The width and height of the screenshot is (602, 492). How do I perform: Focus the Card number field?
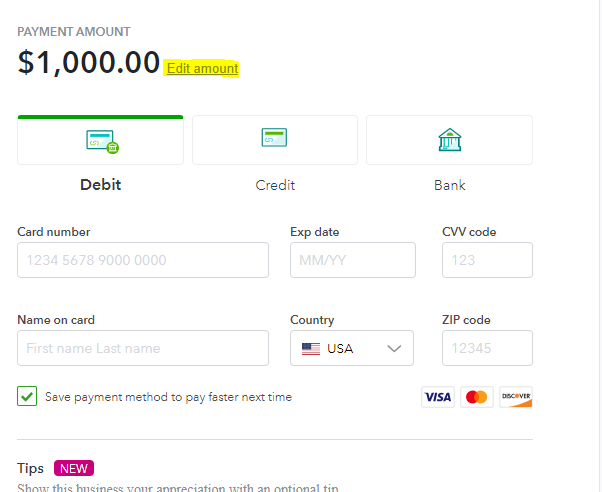[x=143, y=260]
